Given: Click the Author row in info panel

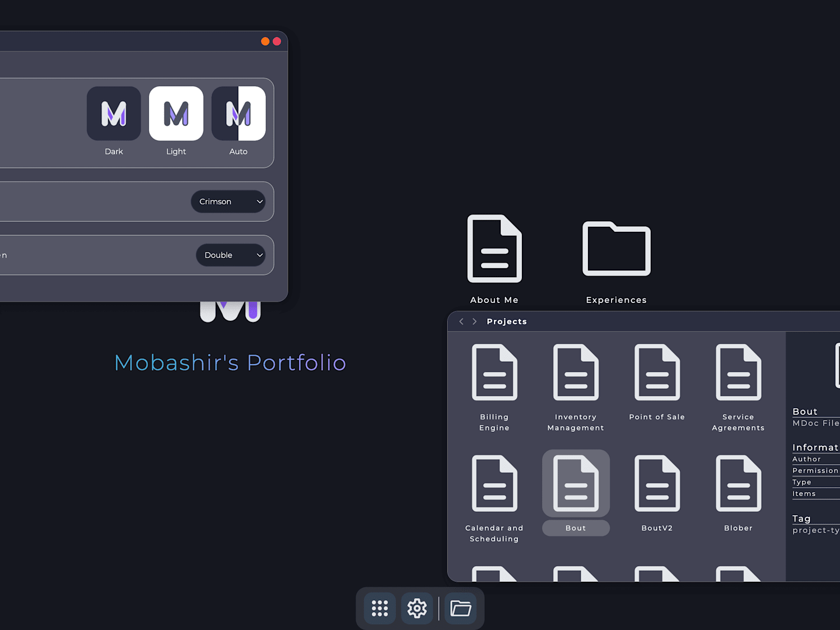Looking at the screenshot, I should (x=816, y=459).
